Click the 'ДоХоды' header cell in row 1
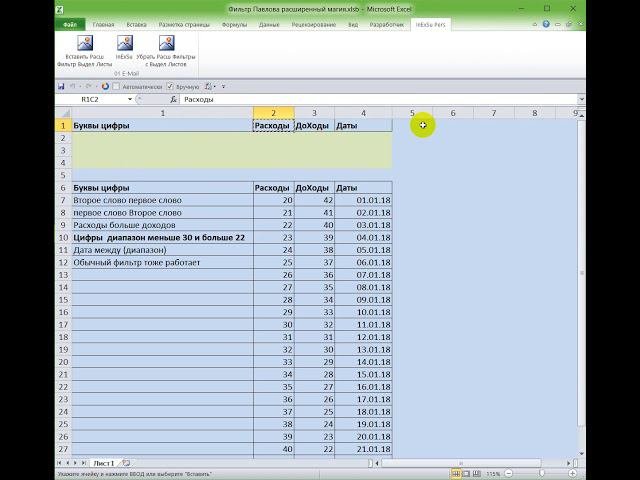640x480 pixels. pyautogui.click(x=313, y=126)
